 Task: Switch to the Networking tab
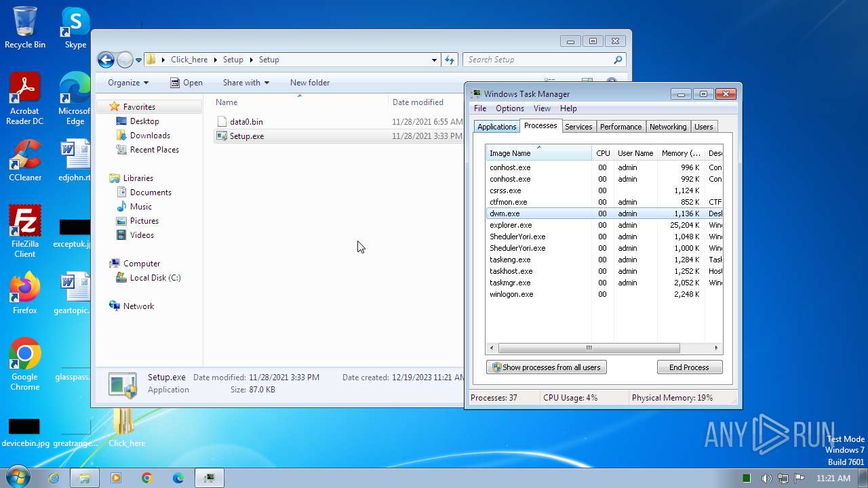coord(668,127)
